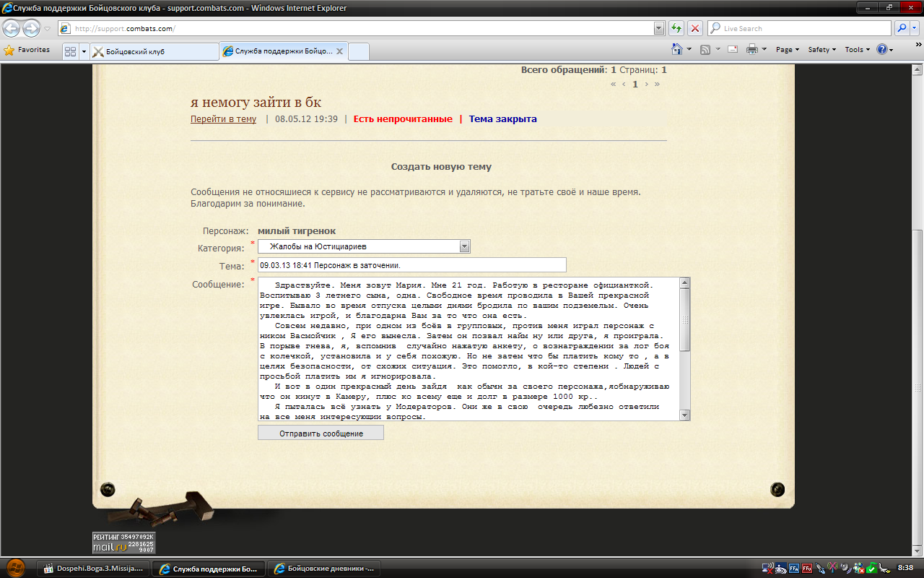Switch to Dospehi.Boga.3.Missija taskbar item
924x578 pixels.
point(95,569)
